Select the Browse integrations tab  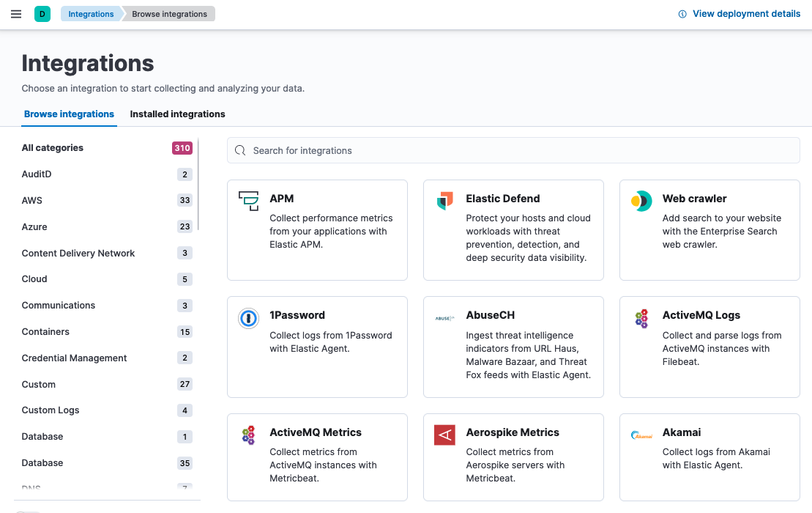(69, 114)
